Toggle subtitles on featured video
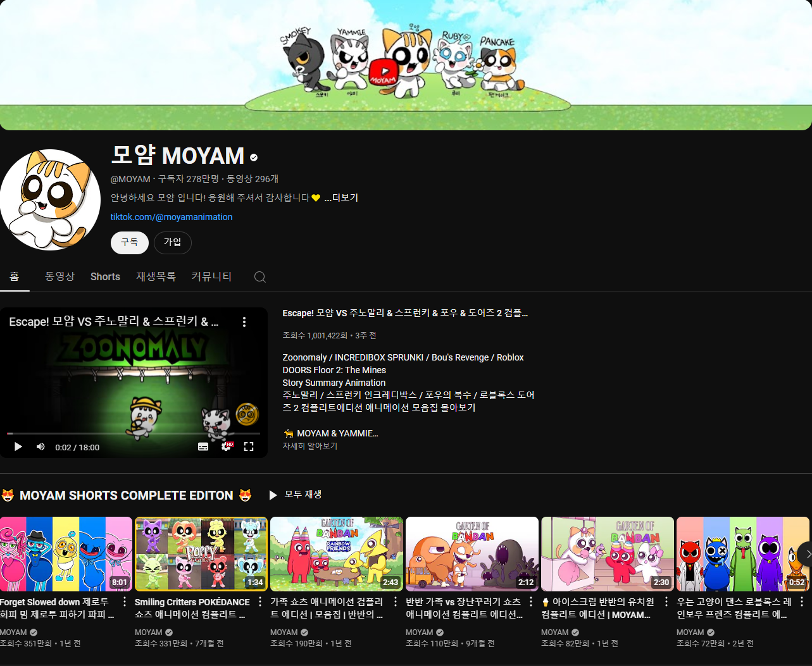The width and height of the screenshot is (812, 666). (203, 447)
